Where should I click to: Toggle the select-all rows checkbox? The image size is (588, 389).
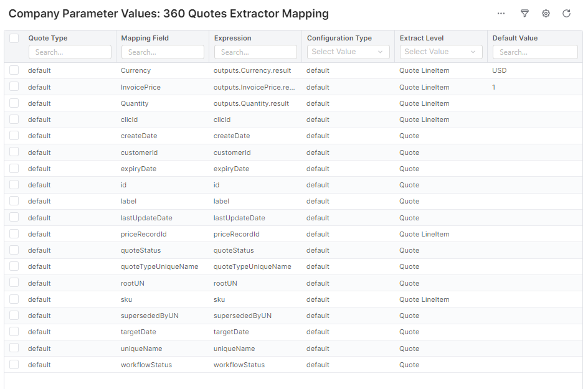[14, 39]
